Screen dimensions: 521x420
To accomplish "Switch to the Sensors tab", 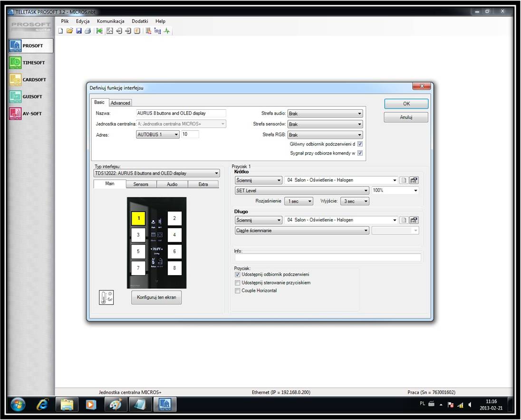I will (x=141, y=184).
